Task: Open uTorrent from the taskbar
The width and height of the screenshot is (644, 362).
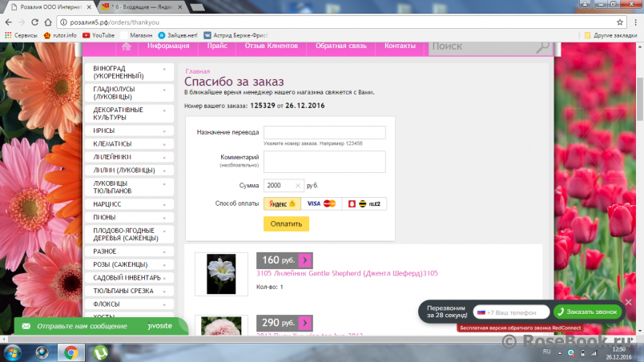Action: [101, 353]
